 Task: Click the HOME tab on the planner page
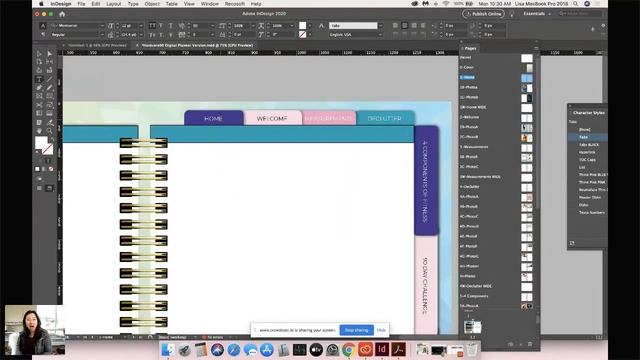(213, 118)
